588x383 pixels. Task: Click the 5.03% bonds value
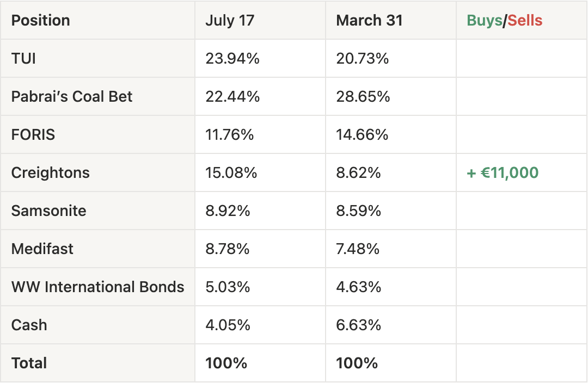(x=228, y=287)
